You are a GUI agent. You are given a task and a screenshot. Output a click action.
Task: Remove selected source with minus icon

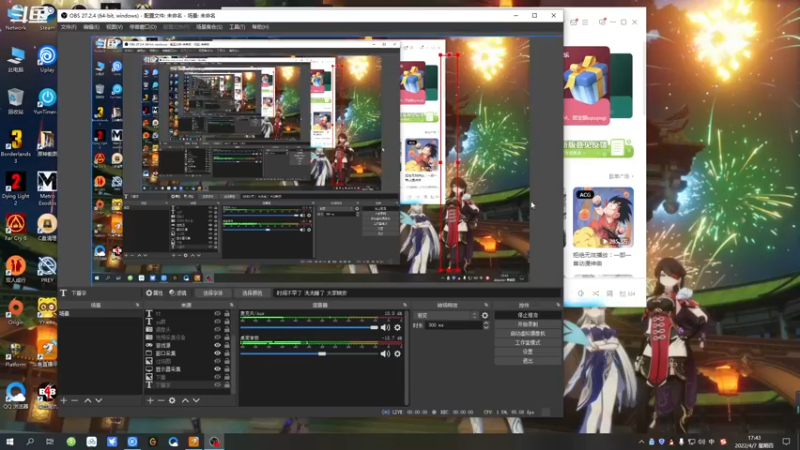pyautogui.click(x=161, y=401)
